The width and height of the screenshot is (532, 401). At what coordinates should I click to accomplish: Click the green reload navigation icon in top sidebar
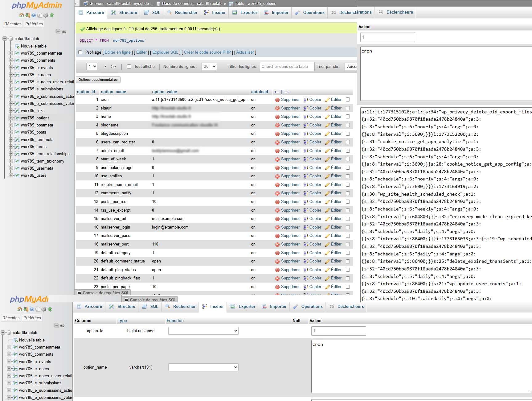pos(52,15)
